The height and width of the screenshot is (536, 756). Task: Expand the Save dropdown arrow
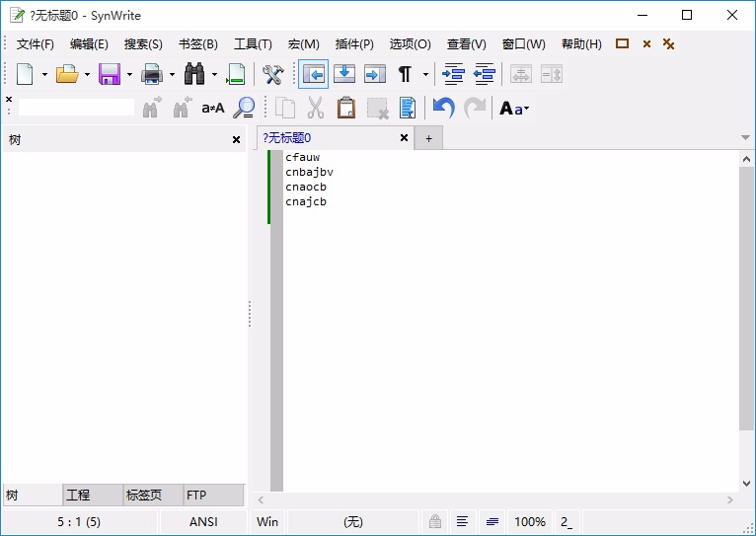point(129,74)
